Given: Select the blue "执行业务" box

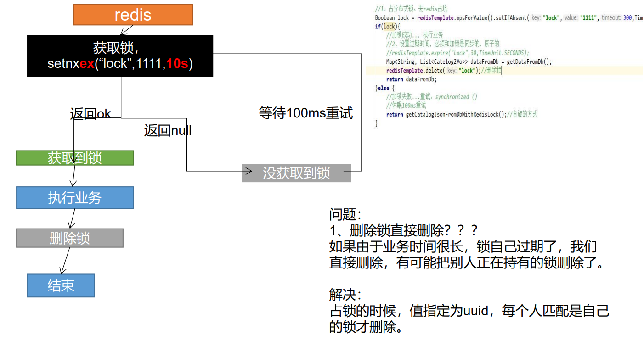Looking at the screenshot, I should click(x=75, y=198).
